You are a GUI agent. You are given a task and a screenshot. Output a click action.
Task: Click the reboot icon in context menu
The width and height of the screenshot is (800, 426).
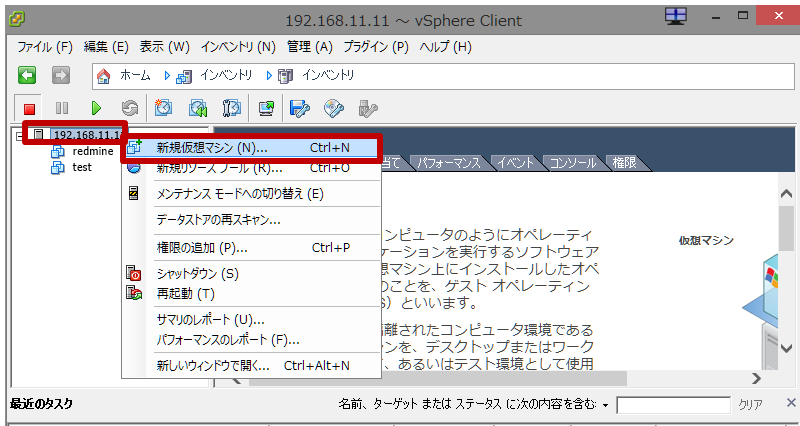click(x=134, y=293)
